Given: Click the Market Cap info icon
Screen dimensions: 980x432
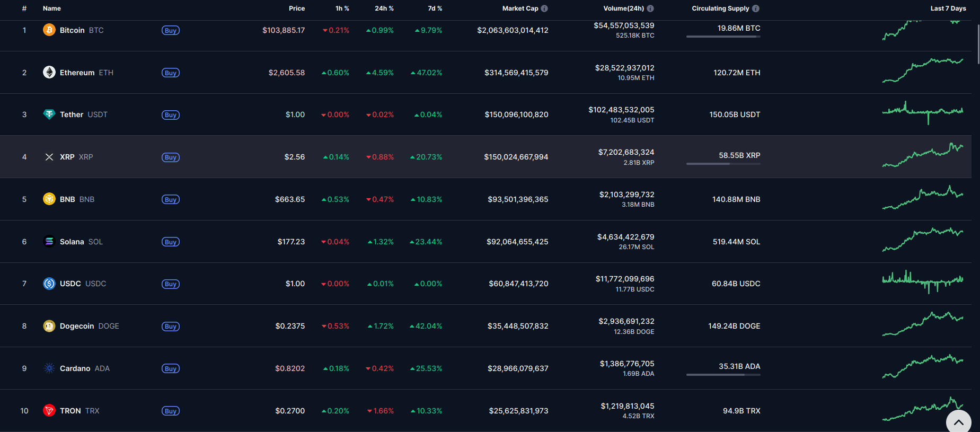Looking at the screenshot, I should 544,8.
